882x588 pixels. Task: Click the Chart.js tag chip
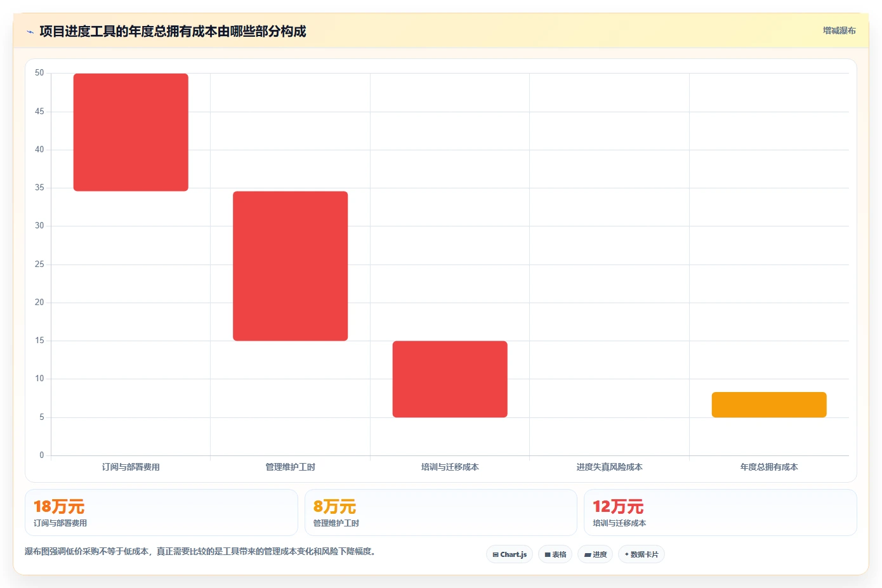(510, 554)
